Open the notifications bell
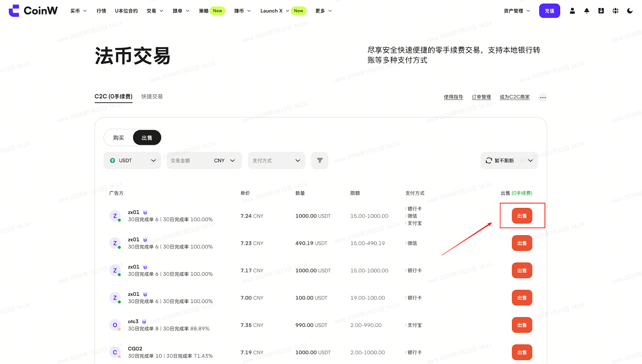642x364 pixels. click(587, 11)
